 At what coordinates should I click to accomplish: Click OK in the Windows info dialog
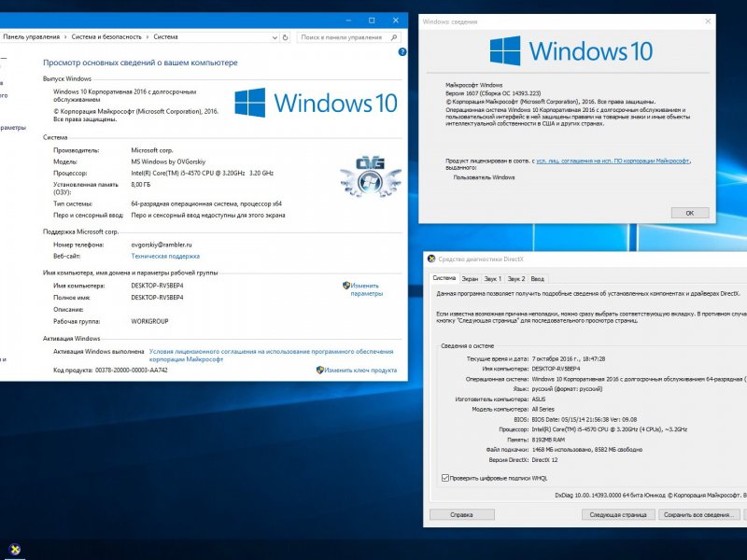[689, 213]
